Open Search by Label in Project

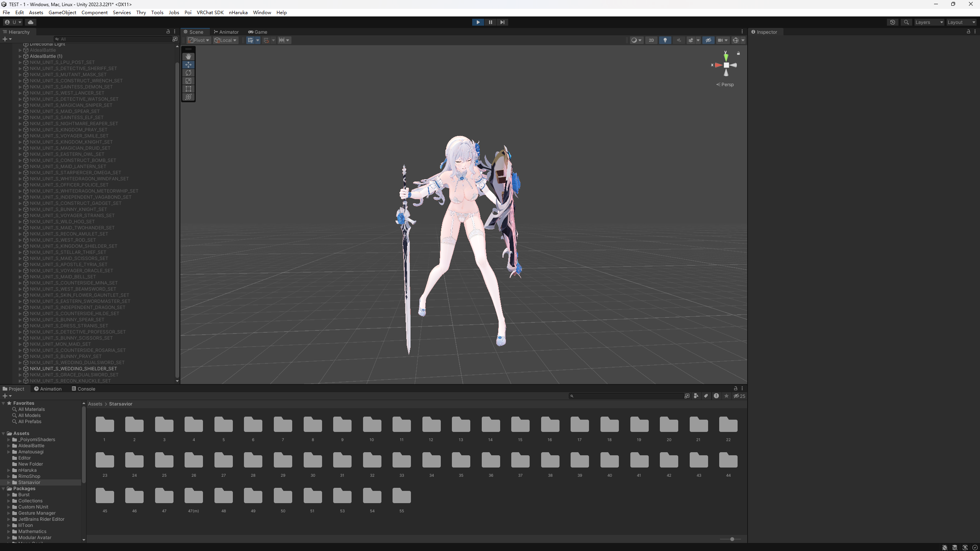click(706, 396)
